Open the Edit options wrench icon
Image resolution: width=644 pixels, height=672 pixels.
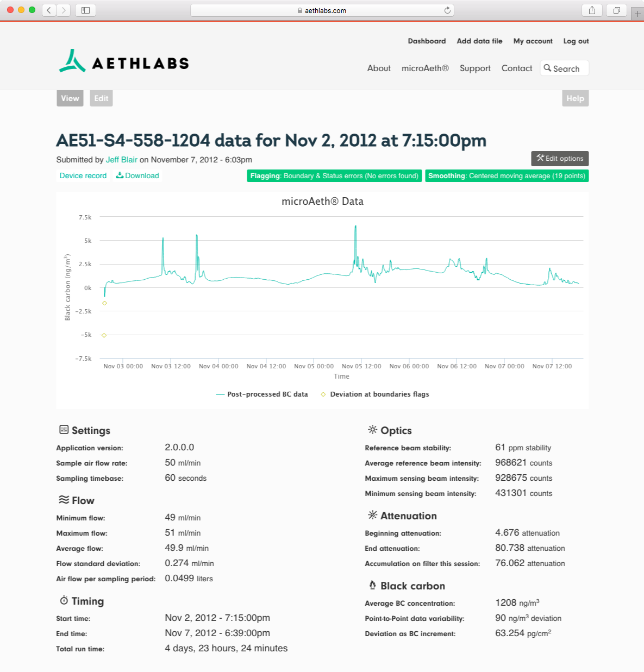coord(541,158)
